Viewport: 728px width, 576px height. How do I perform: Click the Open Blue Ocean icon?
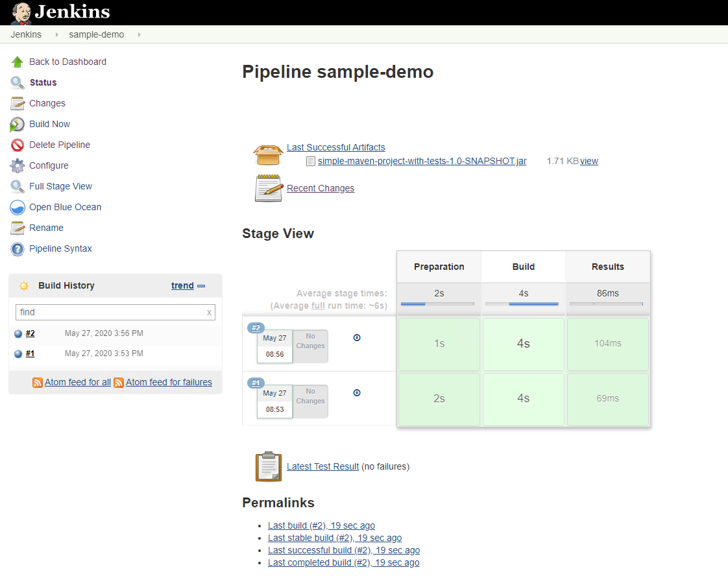(x=17, y=207)
